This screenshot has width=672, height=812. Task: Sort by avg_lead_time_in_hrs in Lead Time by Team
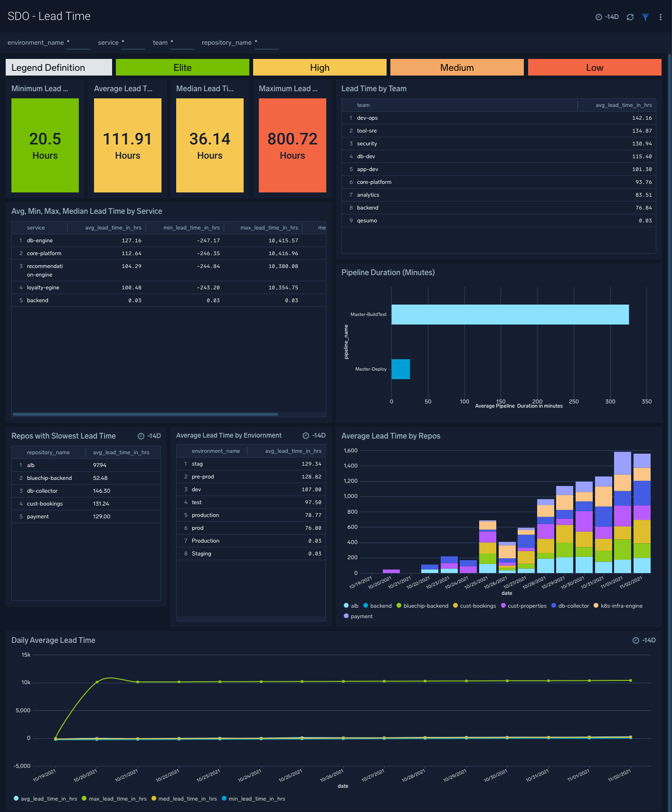click(623, 105)
